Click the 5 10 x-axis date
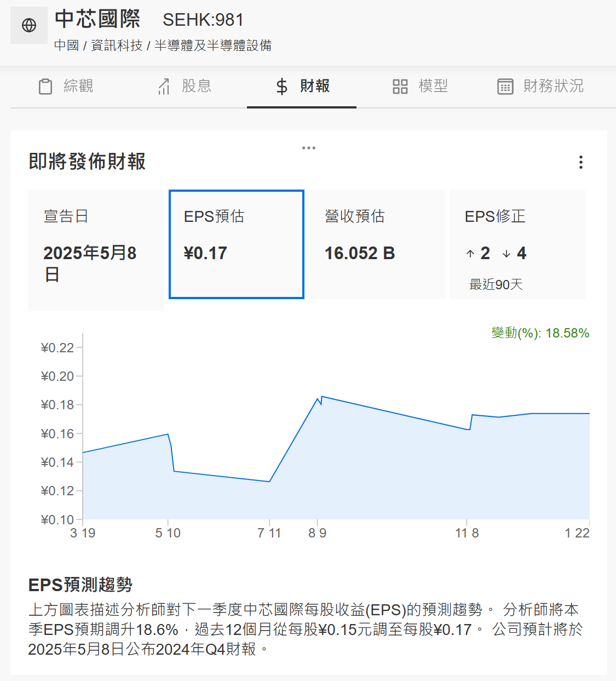This screenshot has height=681, width=616. point(168,533)
